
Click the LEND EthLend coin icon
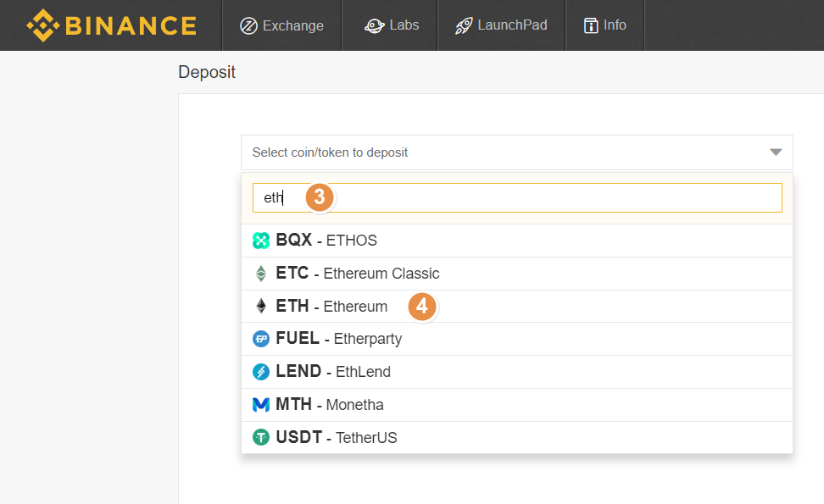coord(261,372)
